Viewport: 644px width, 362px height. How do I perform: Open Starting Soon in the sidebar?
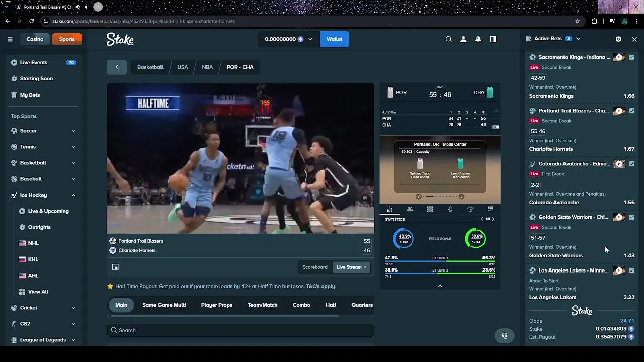point(43,79)
